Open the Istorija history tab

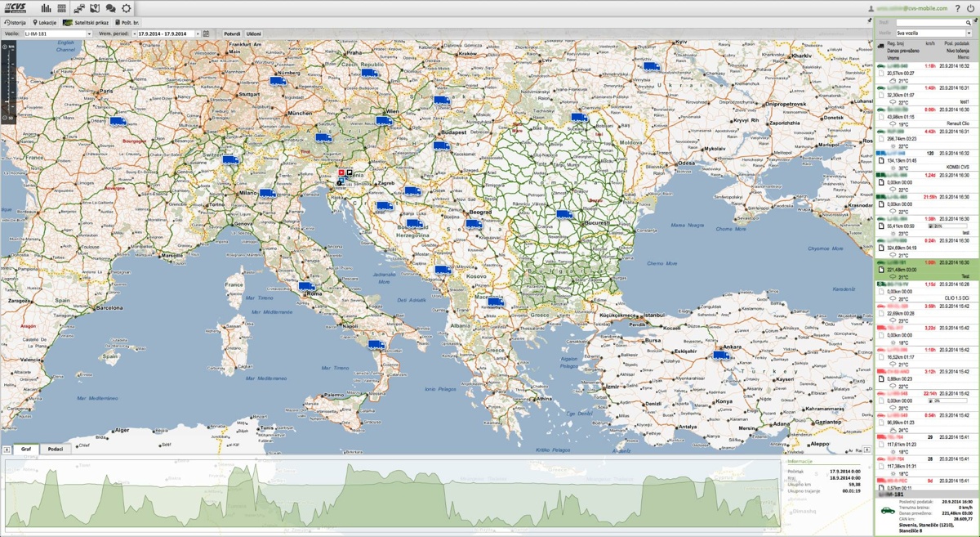(16, 23)
